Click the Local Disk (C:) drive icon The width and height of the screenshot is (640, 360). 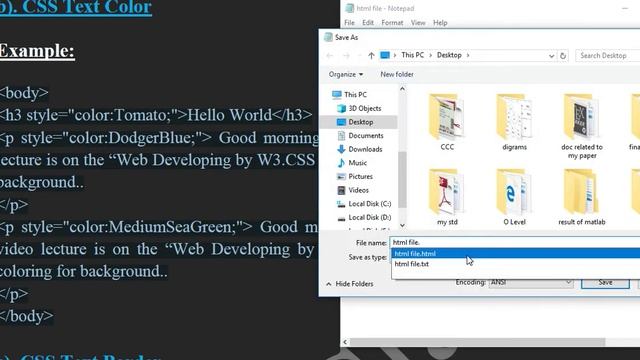pos(341,204)
